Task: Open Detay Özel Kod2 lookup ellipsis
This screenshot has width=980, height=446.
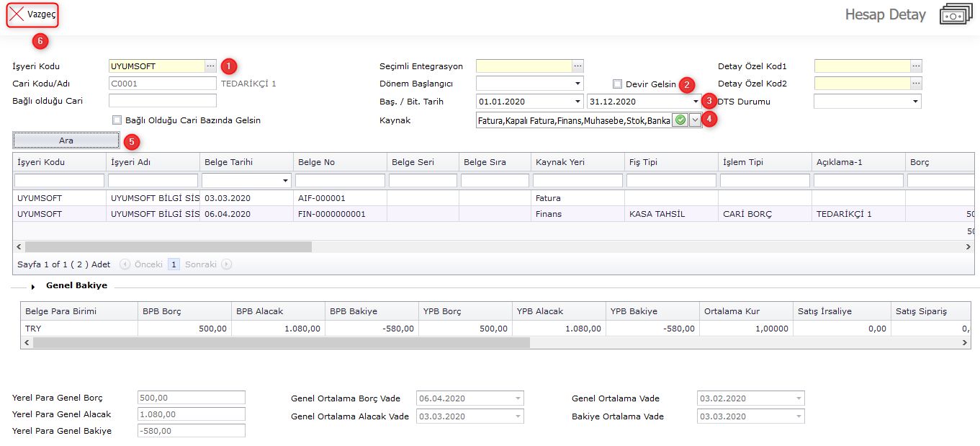Action: click(916, 84)
